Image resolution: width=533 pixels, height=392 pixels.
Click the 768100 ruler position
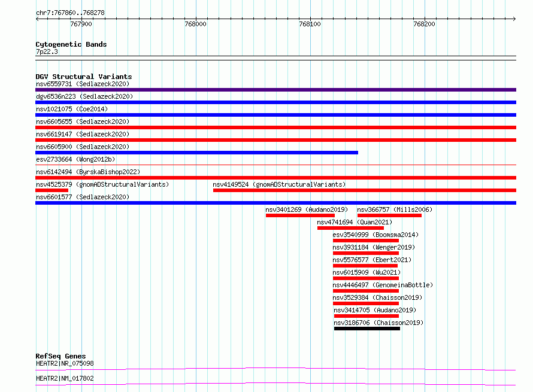pos(310,24)
